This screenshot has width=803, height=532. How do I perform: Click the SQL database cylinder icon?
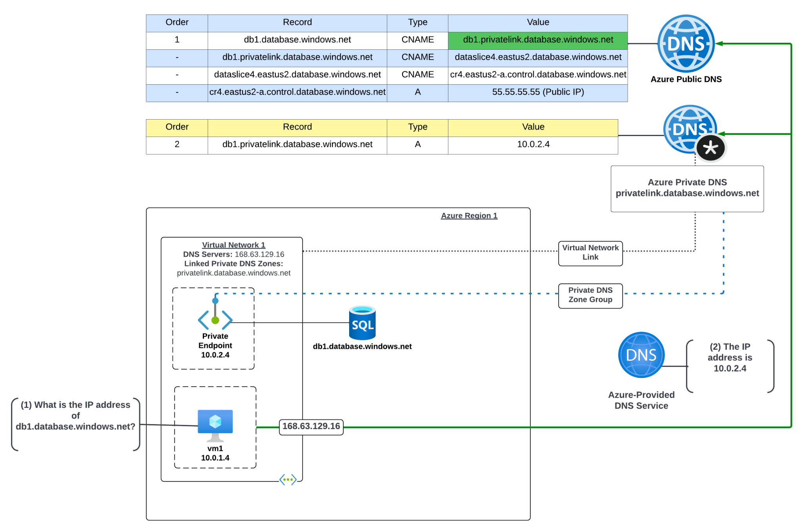[362, 323]
